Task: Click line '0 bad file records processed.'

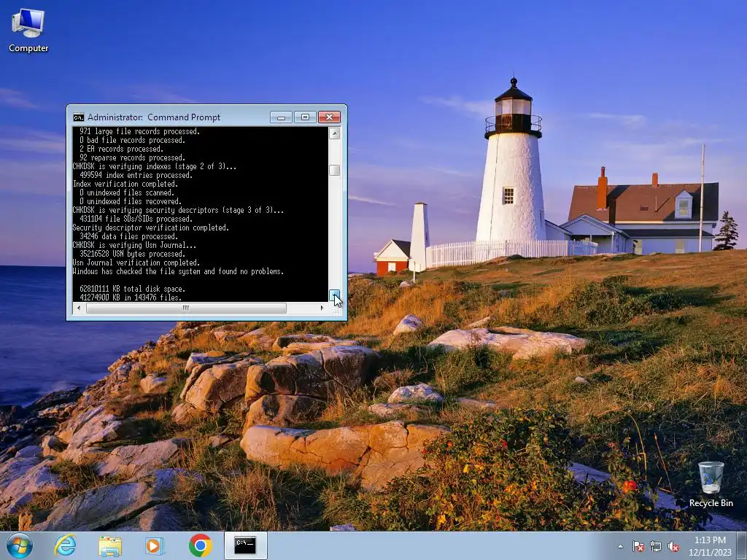Action: click(132, 140)
